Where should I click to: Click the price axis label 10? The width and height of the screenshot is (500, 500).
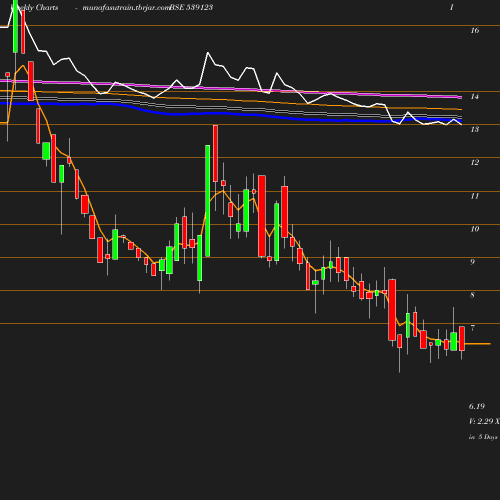475,229
